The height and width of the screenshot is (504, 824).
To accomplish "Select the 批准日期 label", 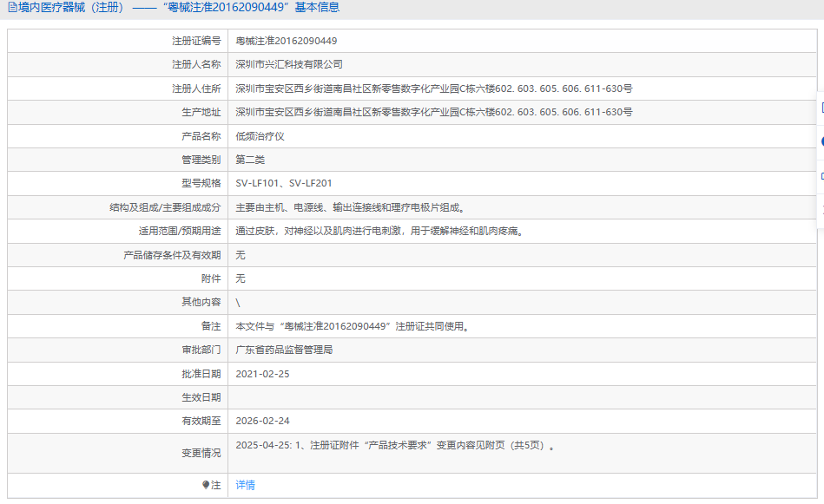I will pos(201,375).
